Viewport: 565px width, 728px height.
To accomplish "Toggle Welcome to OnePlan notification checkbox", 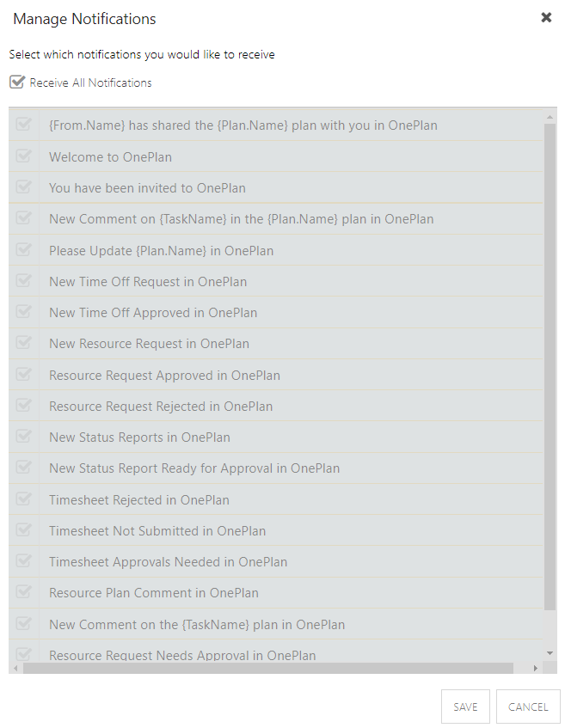I will 23,156.
